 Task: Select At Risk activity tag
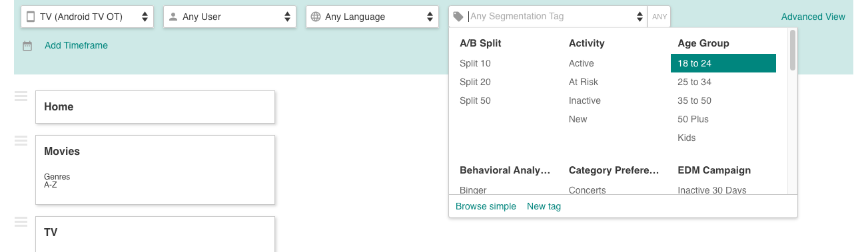tap(584, 82)
